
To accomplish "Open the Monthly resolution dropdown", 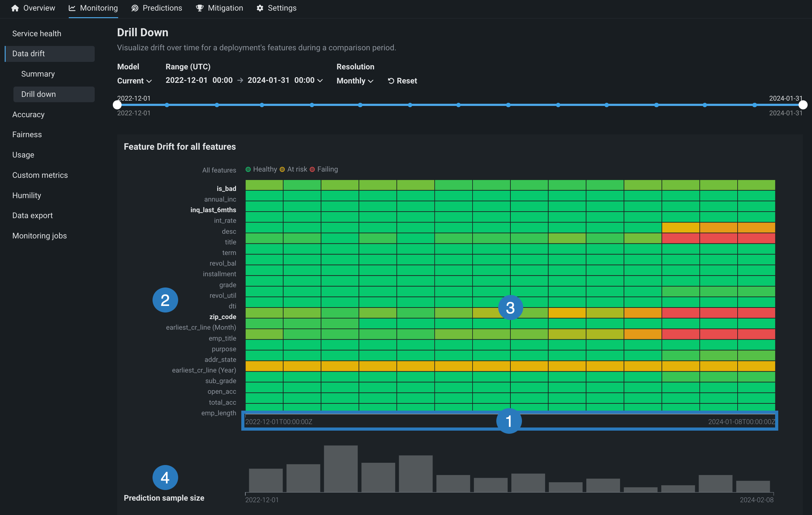I will pyautogui.click(x=355, y=81).
